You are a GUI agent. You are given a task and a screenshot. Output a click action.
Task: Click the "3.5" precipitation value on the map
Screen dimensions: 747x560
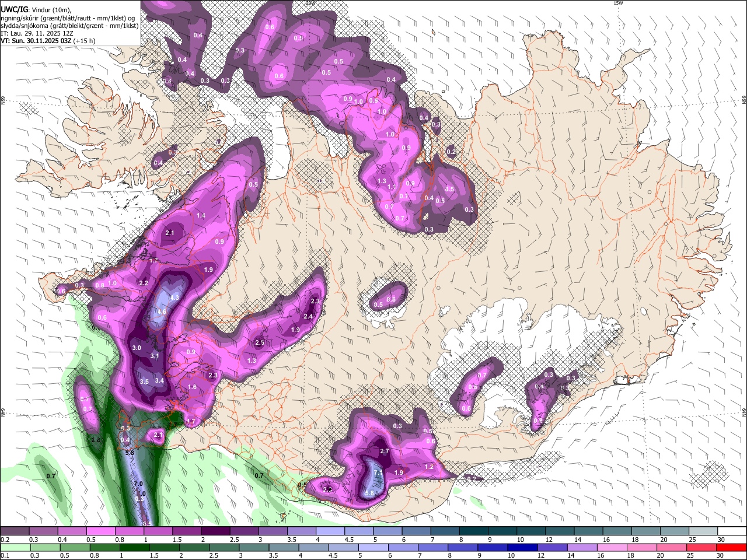(144, 381)
